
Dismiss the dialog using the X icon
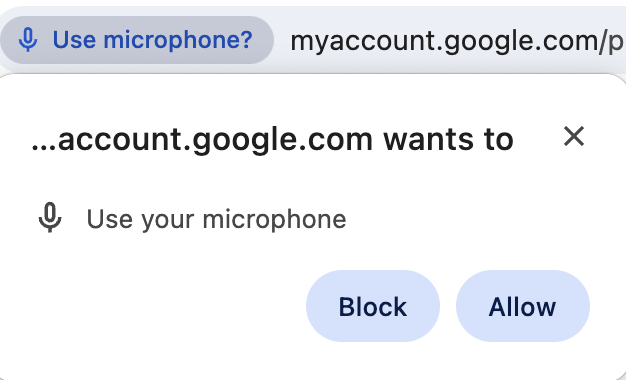coord(574,137)
